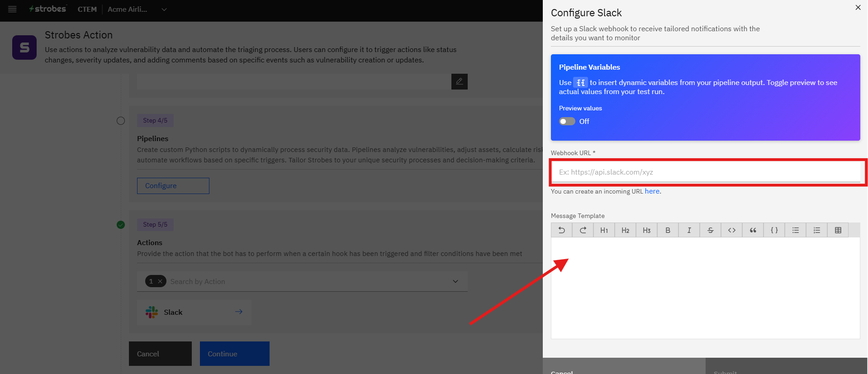Select the CTEM product label
The image size is (868, 374).
87,9
